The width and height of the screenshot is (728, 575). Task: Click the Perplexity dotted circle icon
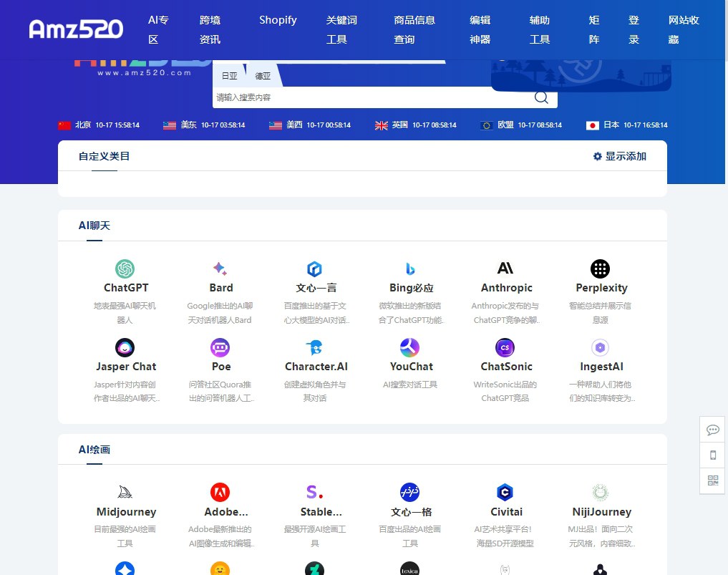[x=600, y=269]
